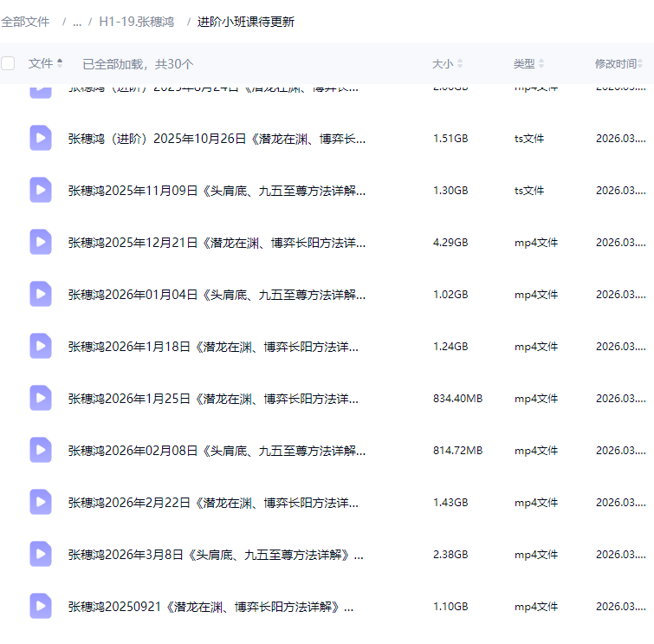The height and width of the screenshot is (644, 654).
Task: Open file 张穗鸿20250921《潜龙在渊
Action: (x=210, y=607)
